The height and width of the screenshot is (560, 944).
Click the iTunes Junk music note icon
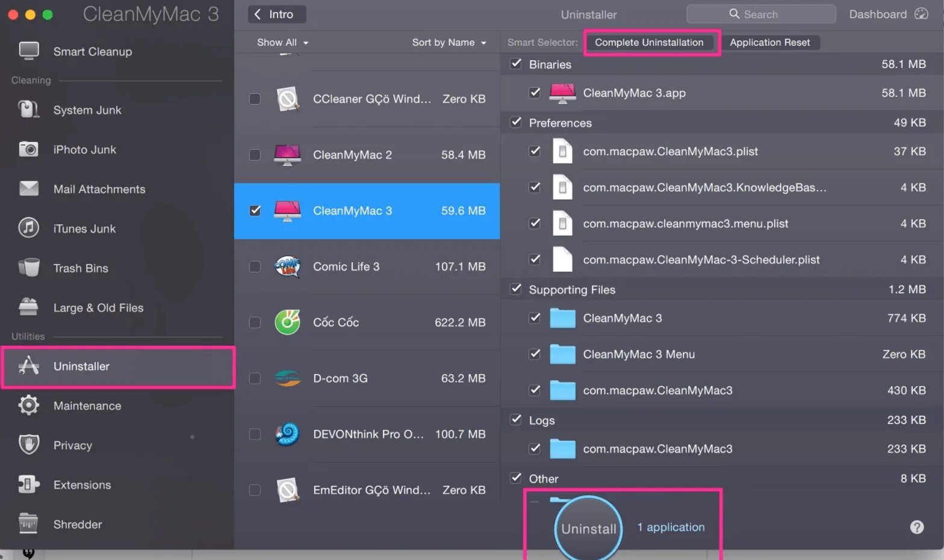pyautogui.click(x=28, y=228)
